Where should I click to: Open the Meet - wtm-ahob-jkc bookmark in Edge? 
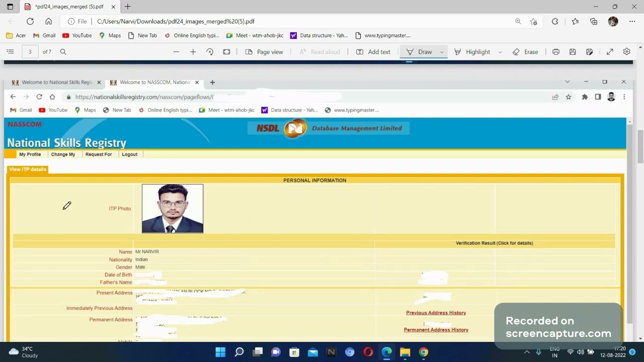pos(255,36)
